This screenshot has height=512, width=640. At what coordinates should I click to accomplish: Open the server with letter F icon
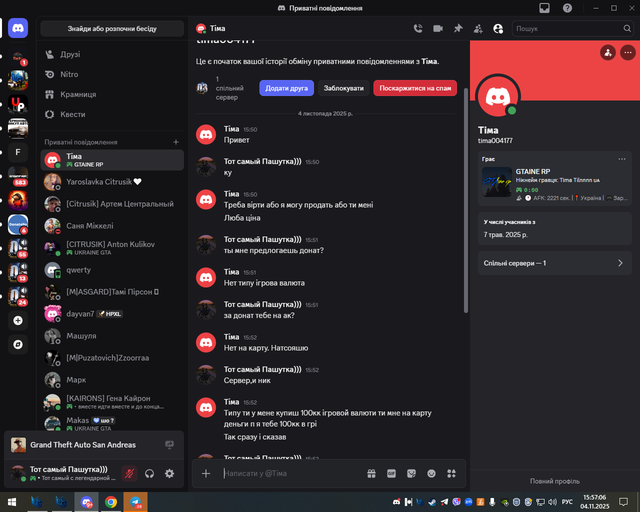click(18, 152)
